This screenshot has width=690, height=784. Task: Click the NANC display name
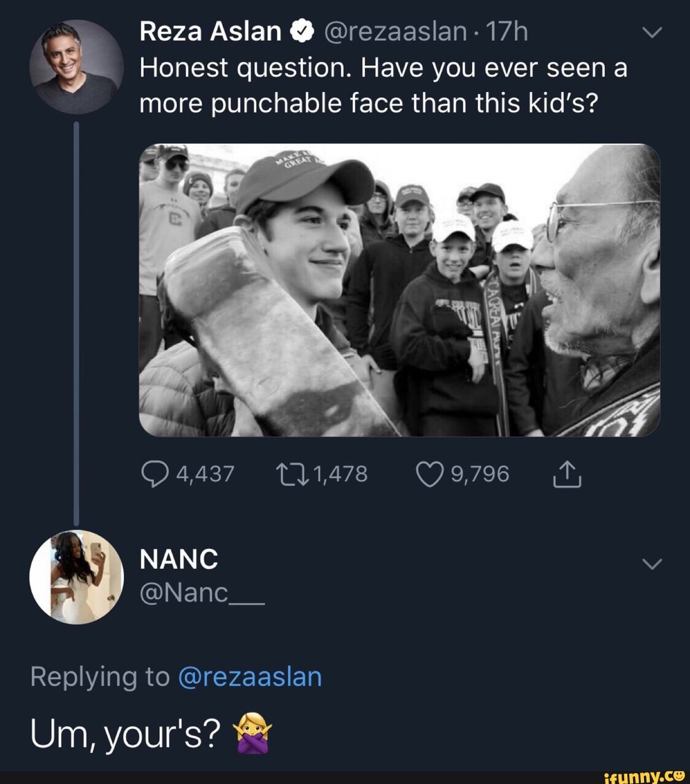click(179, 560)
